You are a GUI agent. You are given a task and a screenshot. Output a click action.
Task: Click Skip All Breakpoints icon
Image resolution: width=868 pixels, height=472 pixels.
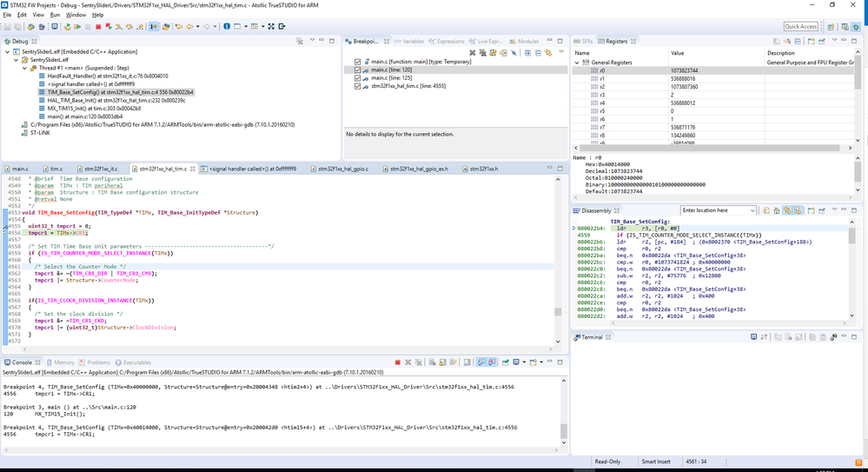[514, 53]
